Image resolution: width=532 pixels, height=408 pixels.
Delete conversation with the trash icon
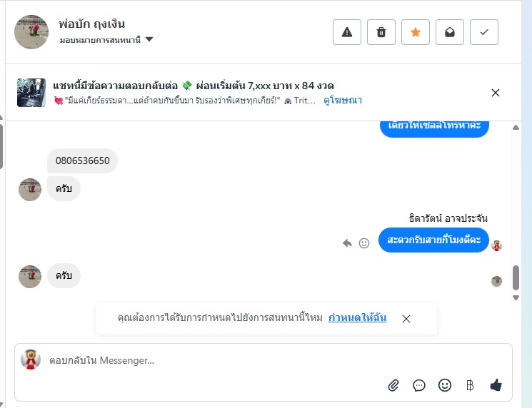(381, 32)
